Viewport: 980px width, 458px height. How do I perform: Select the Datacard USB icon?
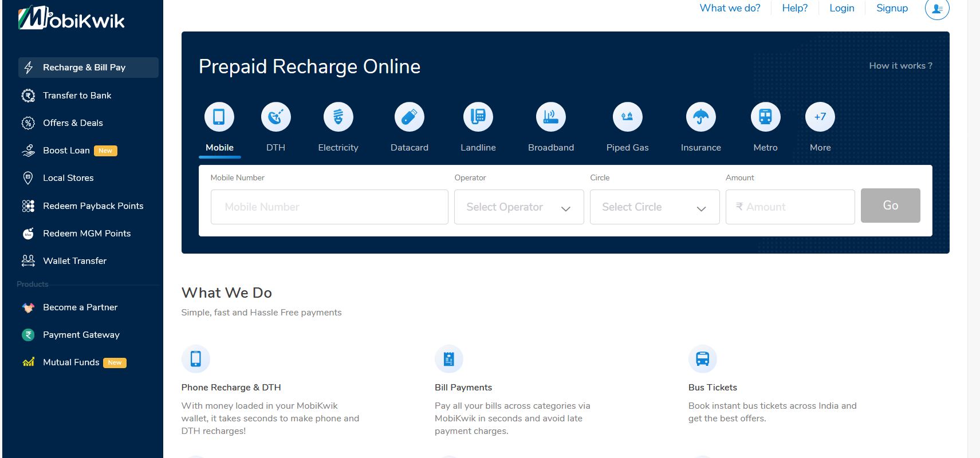(410, 117)
